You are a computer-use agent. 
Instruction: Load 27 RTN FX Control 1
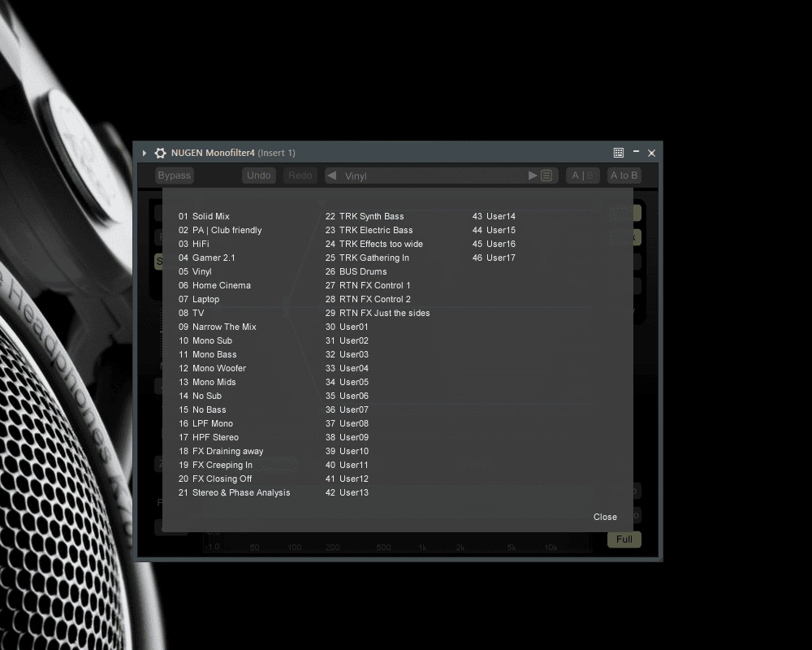click(368, 285)
